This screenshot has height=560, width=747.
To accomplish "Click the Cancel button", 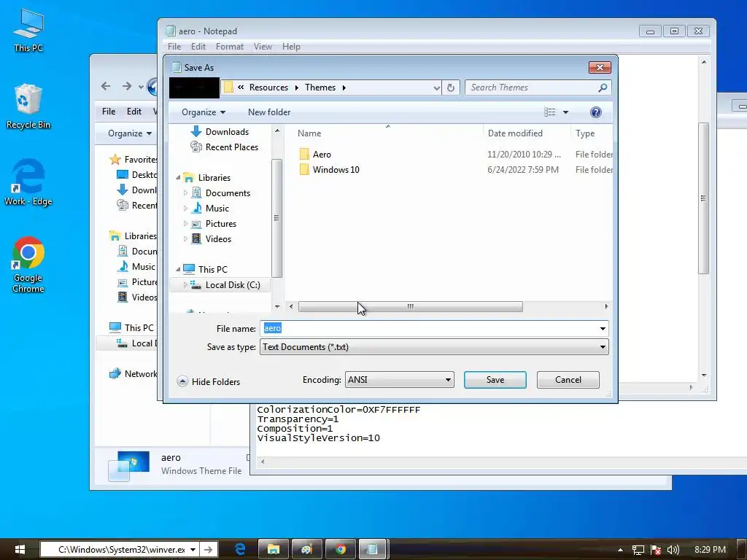I will pos(568,380).
